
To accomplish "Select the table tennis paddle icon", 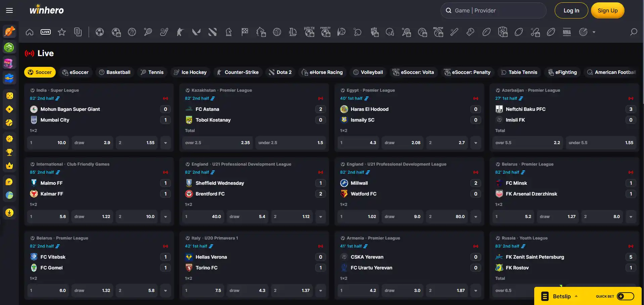I will 358,32.
